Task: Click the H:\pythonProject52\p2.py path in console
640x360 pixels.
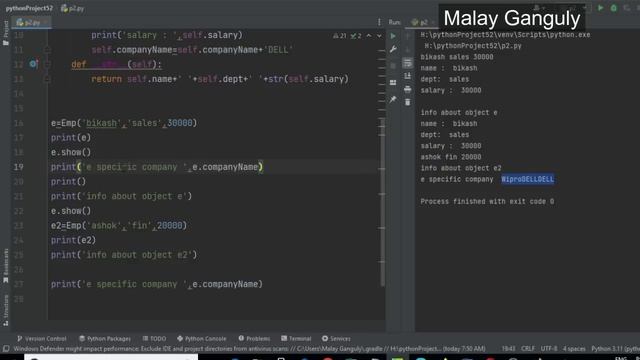Action: coord(473,46)
